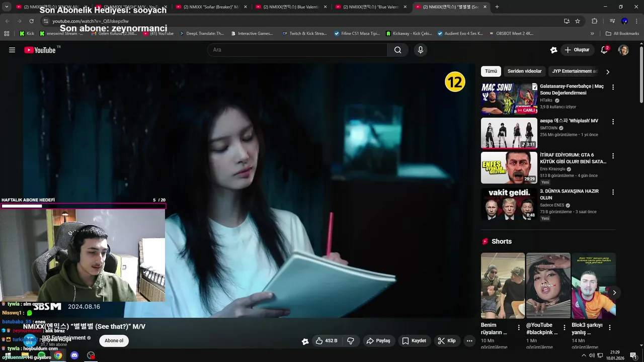Select the Seriden videolar chip
Image resolution: width=644 pixels, height=362 pixels.
tap(524, 71)
